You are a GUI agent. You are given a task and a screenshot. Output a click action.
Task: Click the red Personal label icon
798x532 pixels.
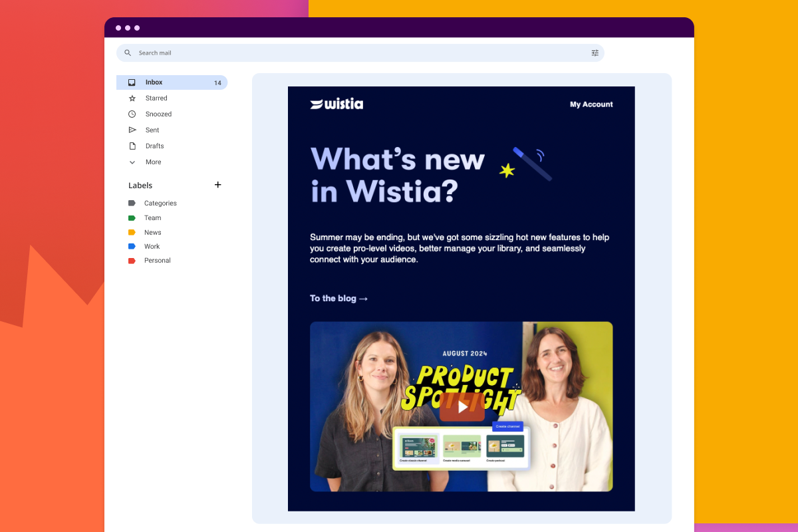point(132,261)
